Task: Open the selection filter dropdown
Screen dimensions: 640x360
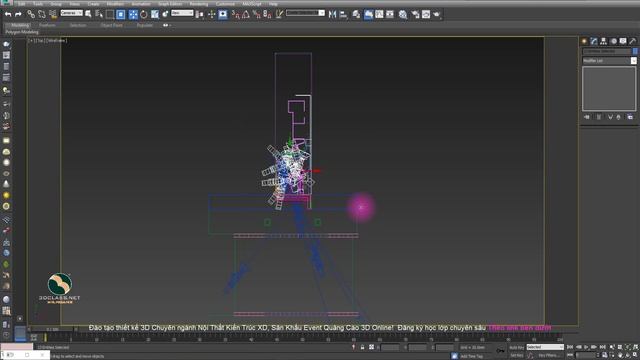Action: point(71,13)
